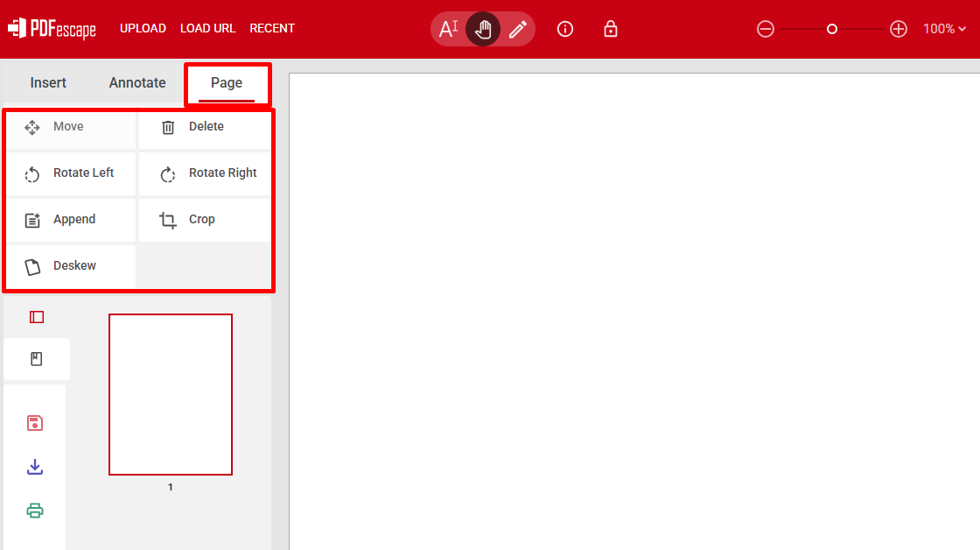Image resolution: width=980 pixels, height=550 pixels.
Task: Switch to the pencil edit tool
Action: [x=517, y=29]
